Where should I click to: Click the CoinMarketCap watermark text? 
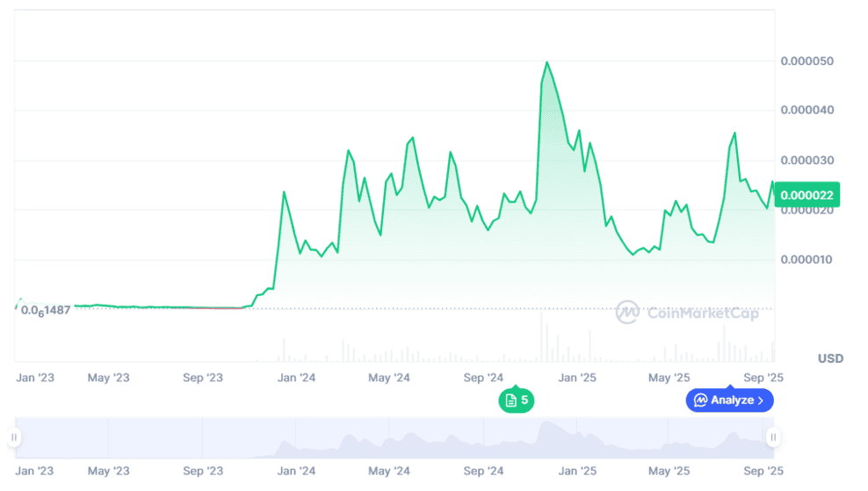tap(702, 314)
